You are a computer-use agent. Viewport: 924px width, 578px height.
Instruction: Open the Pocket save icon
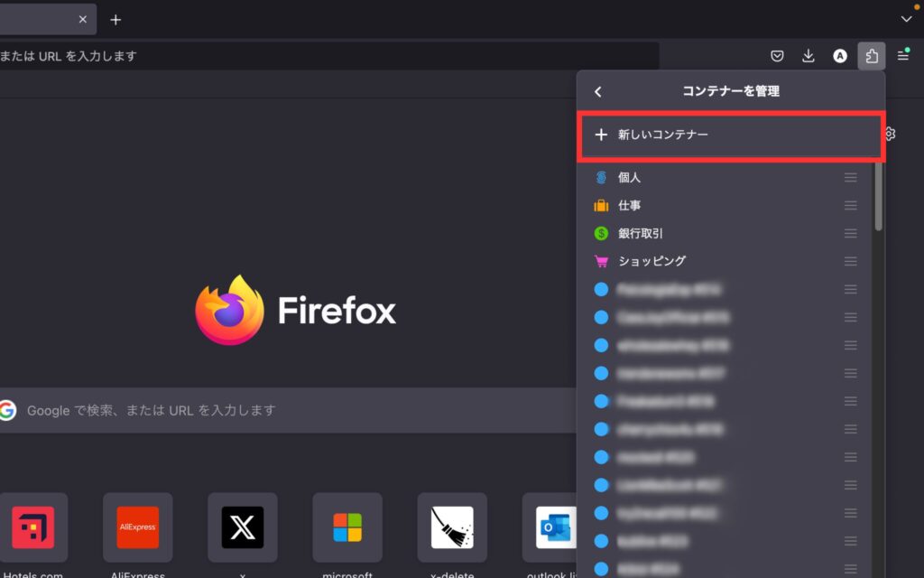(x=777, y=55)
